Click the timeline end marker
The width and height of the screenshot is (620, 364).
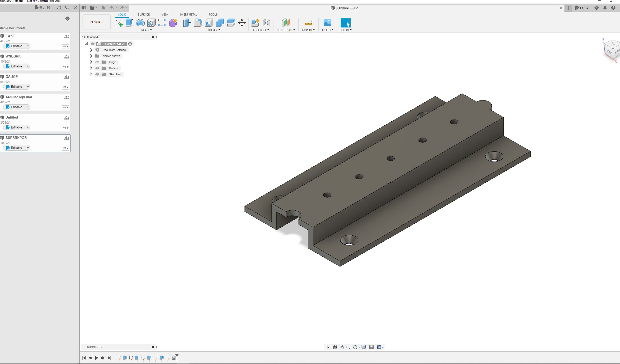pos(177,357)
